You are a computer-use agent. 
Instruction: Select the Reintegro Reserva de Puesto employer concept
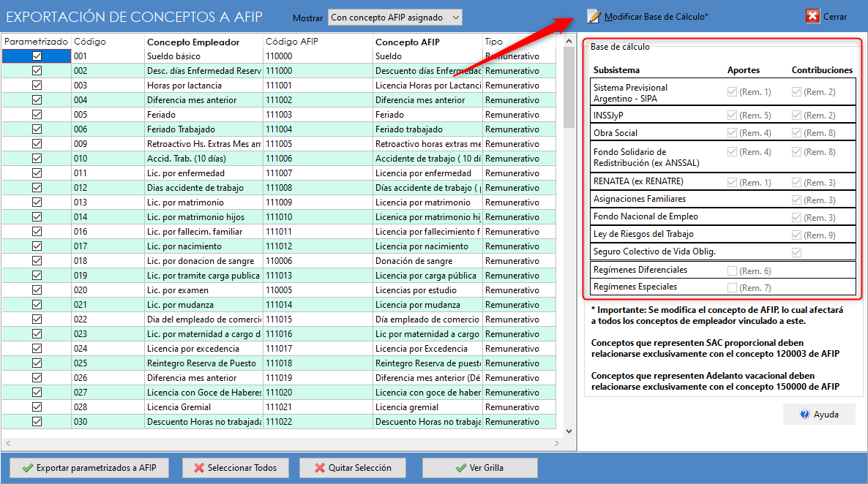click(x=203, y=363)
